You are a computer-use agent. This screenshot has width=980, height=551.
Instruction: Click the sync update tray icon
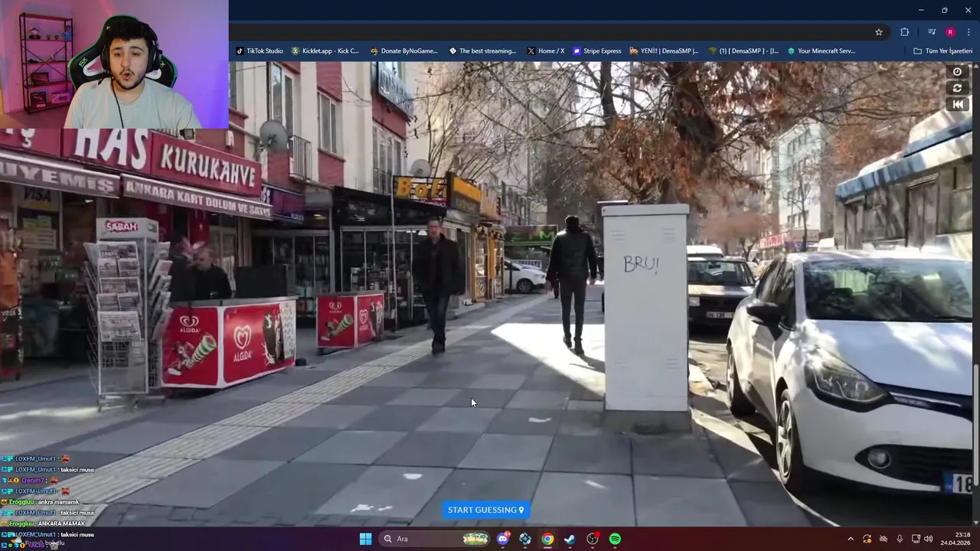867,539
